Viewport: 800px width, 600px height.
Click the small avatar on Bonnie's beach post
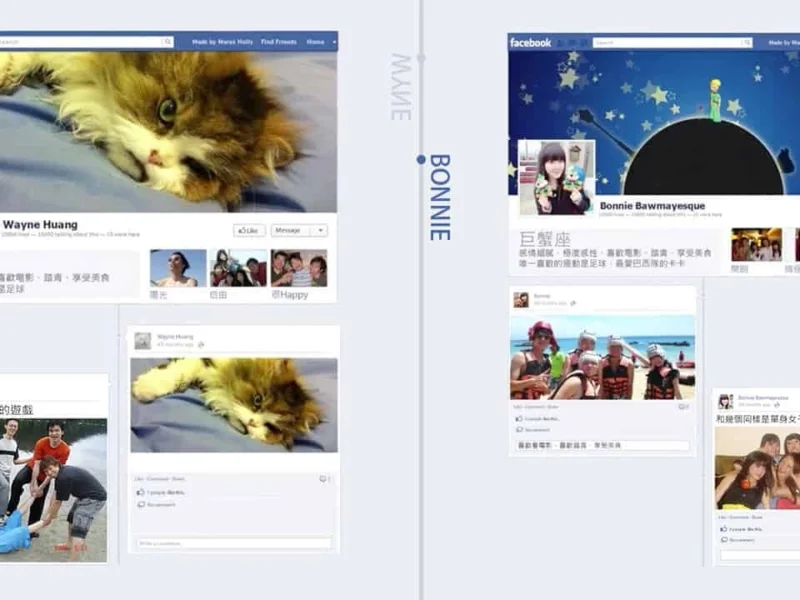[x=521, y=300]
